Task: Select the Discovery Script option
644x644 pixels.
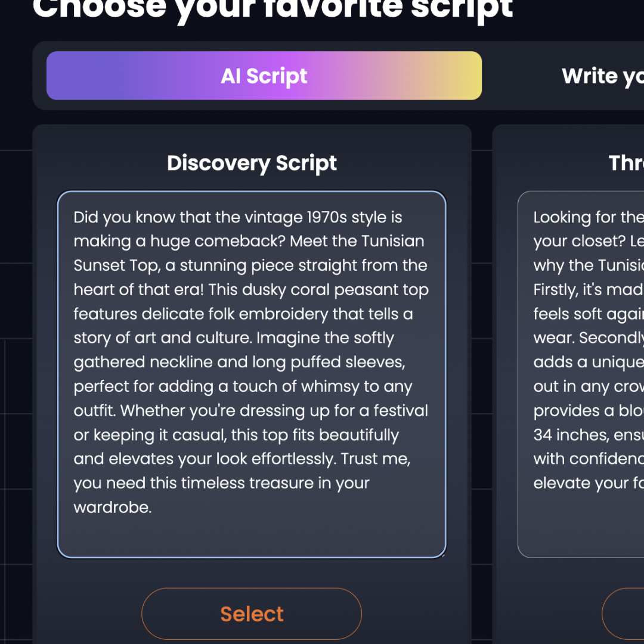Action: 251,614
